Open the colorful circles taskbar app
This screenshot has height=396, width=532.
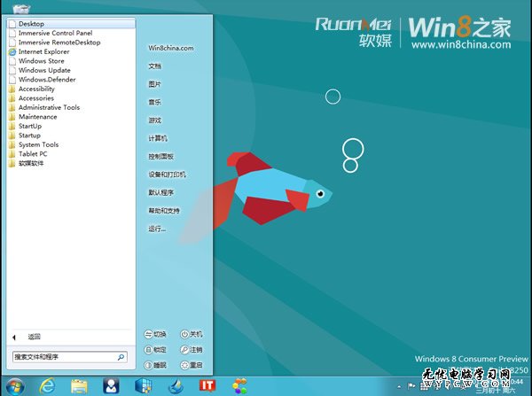tap(240, 386)
